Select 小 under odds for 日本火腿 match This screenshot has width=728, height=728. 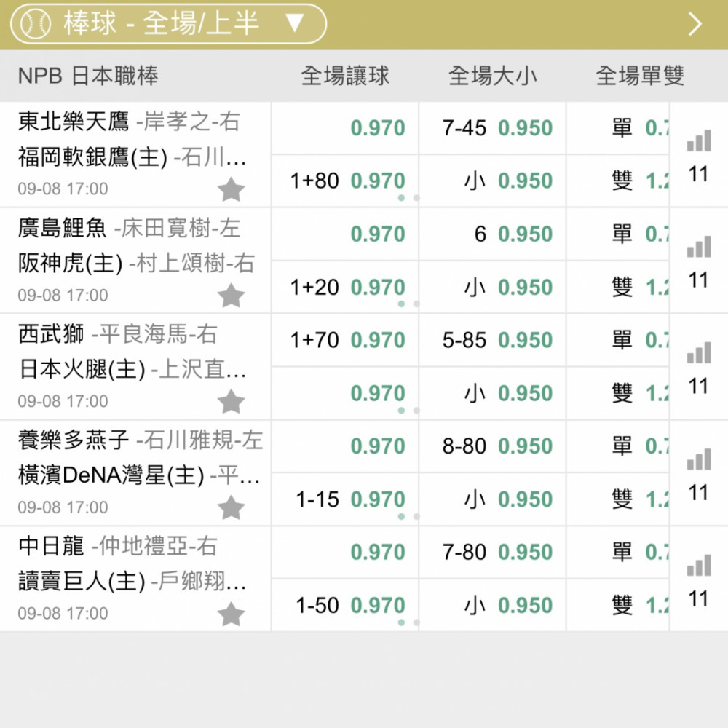[x=492, y=393]
